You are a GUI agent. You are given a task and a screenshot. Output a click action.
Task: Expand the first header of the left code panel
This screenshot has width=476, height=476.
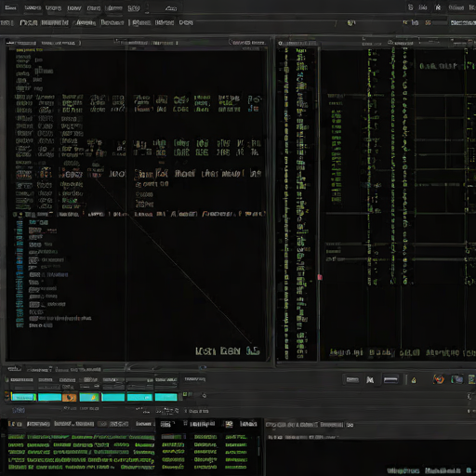click(21, 43)
